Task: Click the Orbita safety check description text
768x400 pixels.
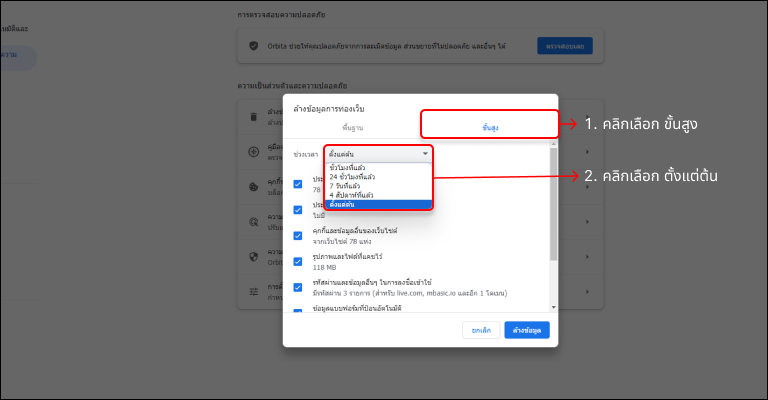Action: 386,46
